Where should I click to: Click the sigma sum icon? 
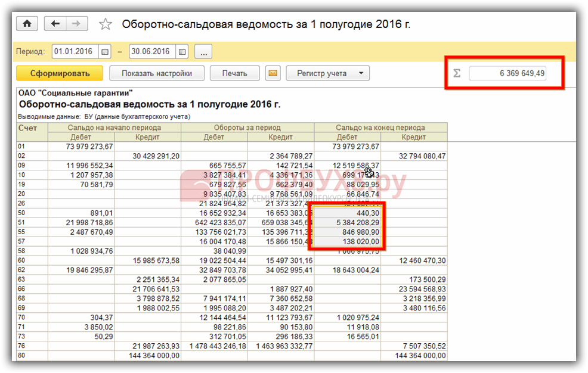[x=457, y=73]
